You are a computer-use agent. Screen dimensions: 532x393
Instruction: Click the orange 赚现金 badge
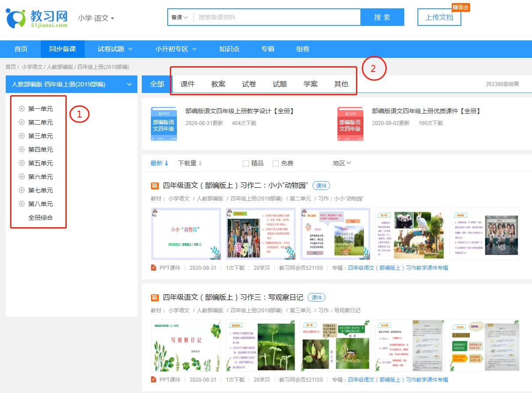coord(461,7)
